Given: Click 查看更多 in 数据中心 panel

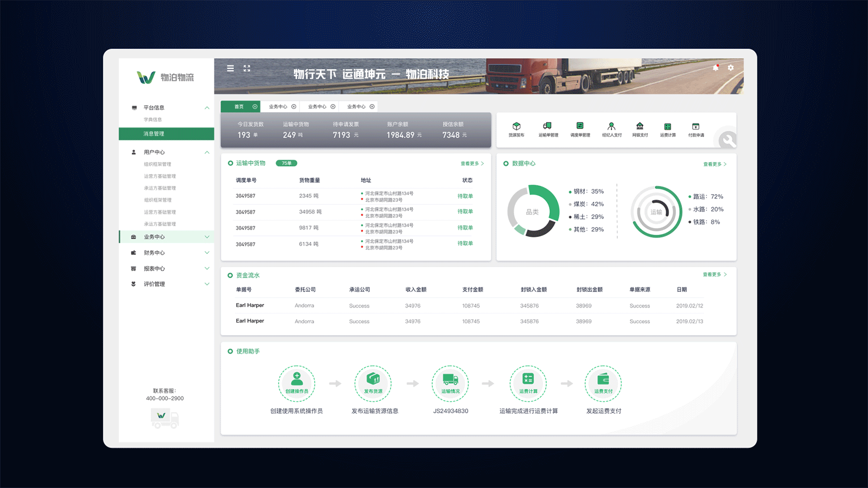Looking at the screenshot, I should pyautogui.click(x=715, y=164).
